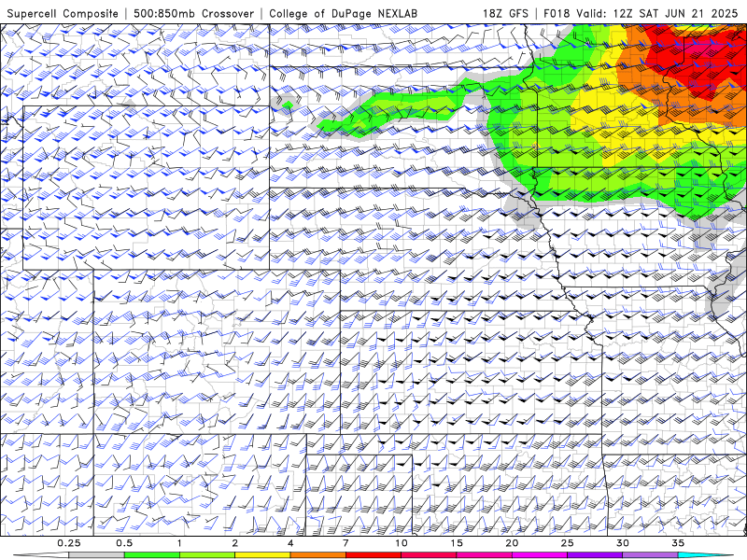Select the orange legend swatch from 4 to 7
The image size is (747, 560).
pyautogui.click(x=317, y=555)
